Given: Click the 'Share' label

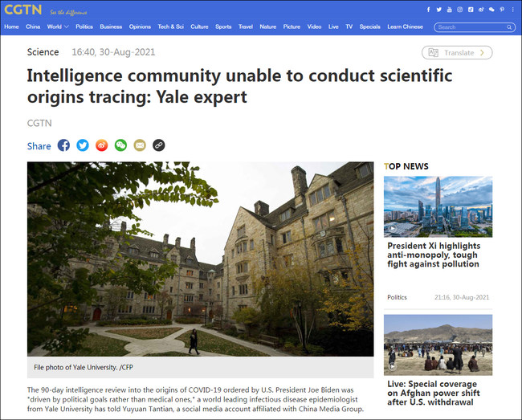Looking at the screenshot, I should pyautogui.click(x=39, y=146).
